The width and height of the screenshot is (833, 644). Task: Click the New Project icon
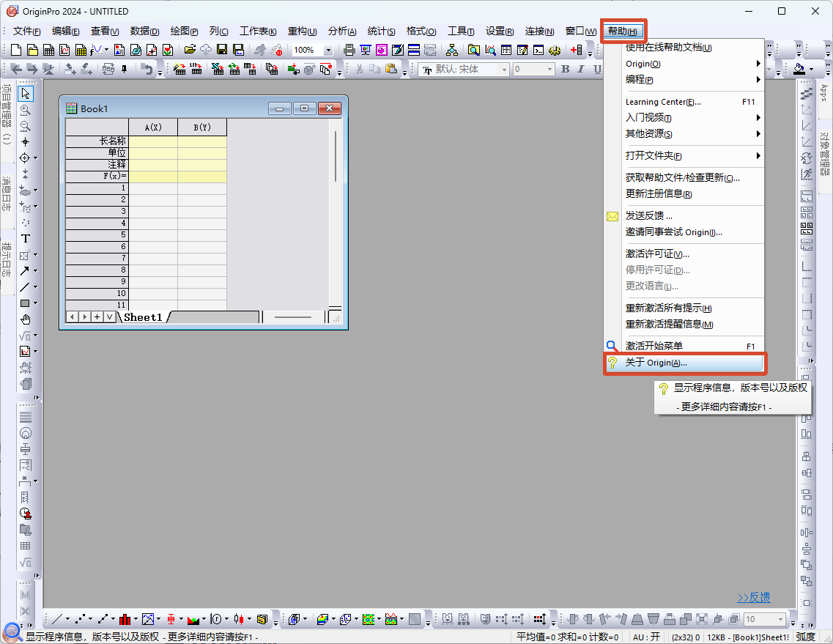(16, 50)
